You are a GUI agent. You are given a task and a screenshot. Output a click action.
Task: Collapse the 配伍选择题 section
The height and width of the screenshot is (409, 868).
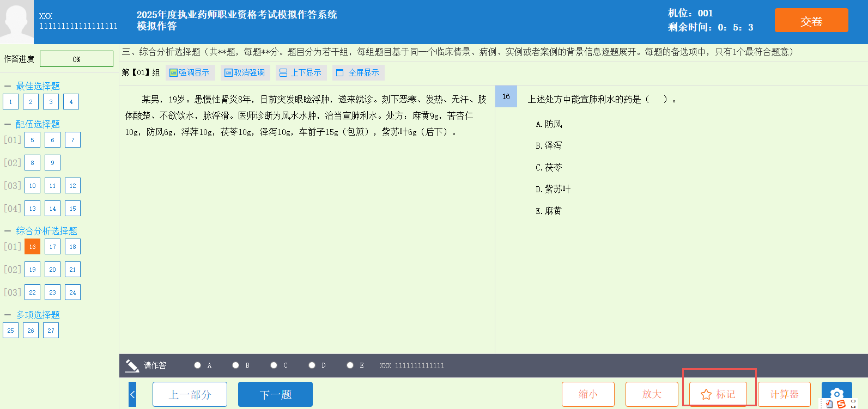point(8,124)
